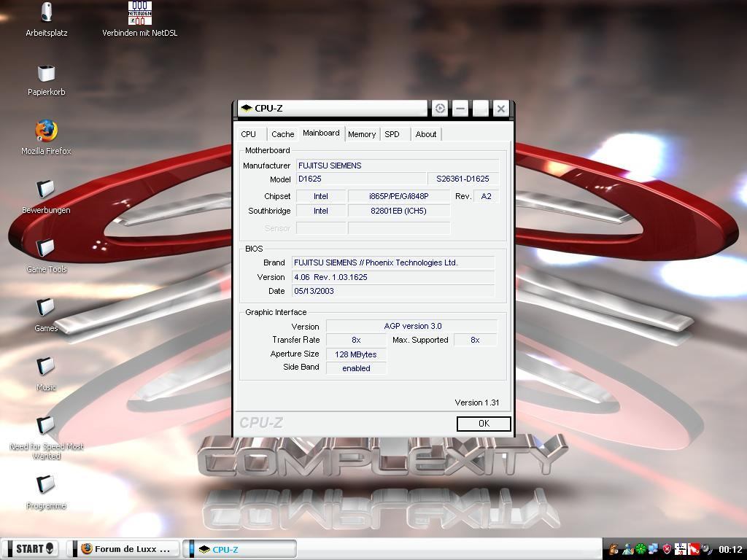Viewport: 747px width, 560px height.
Task: Click the OK button in CPU-Z
Action: (x=484, y=424)
